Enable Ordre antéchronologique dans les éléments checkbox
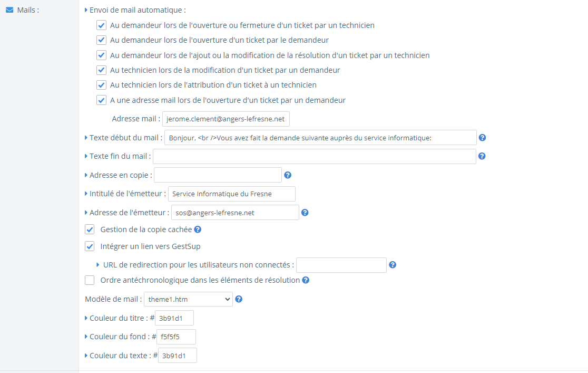Screen dimensions: 588x373 tap(90, 280)
